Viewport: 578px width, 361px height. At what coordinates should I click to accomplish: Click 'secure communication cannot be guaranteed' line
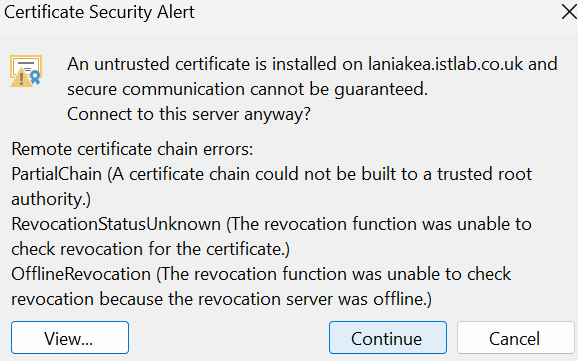point(247,90)
